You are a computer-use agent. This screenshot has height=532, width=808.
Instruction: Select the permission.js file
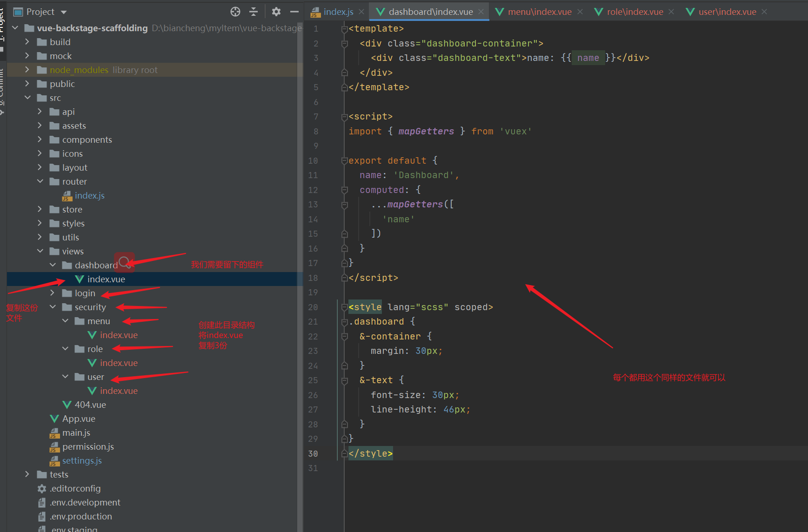click(x=88, y=446)
